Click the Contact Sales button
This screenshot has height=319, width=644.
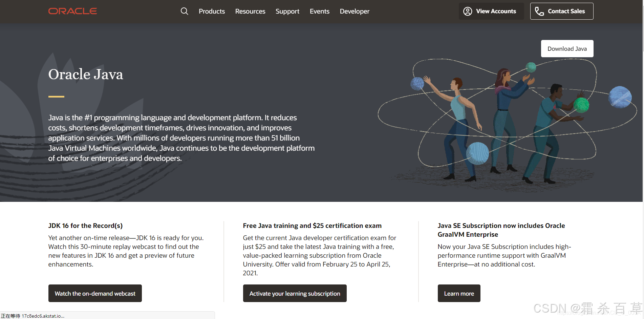click(562, 11)
